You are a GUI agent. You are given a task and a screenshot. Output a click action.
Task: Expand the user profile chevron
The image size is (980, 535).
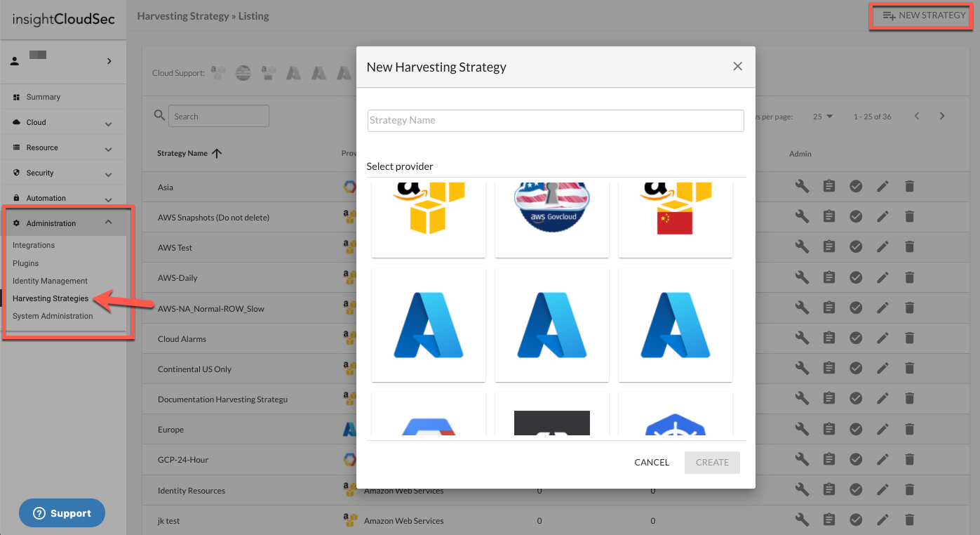pos(109,61)
